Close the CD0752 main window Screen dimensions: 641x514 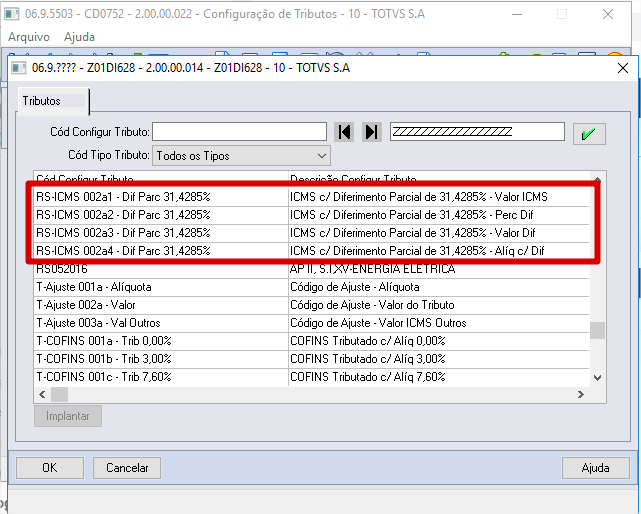(608, 14)
